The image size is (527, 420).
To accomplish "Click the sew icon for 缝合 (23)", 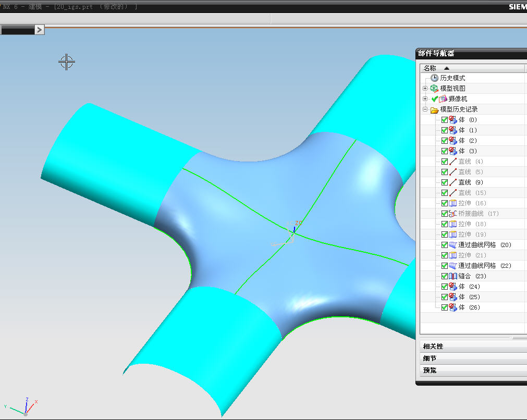I will click(453, 276).
